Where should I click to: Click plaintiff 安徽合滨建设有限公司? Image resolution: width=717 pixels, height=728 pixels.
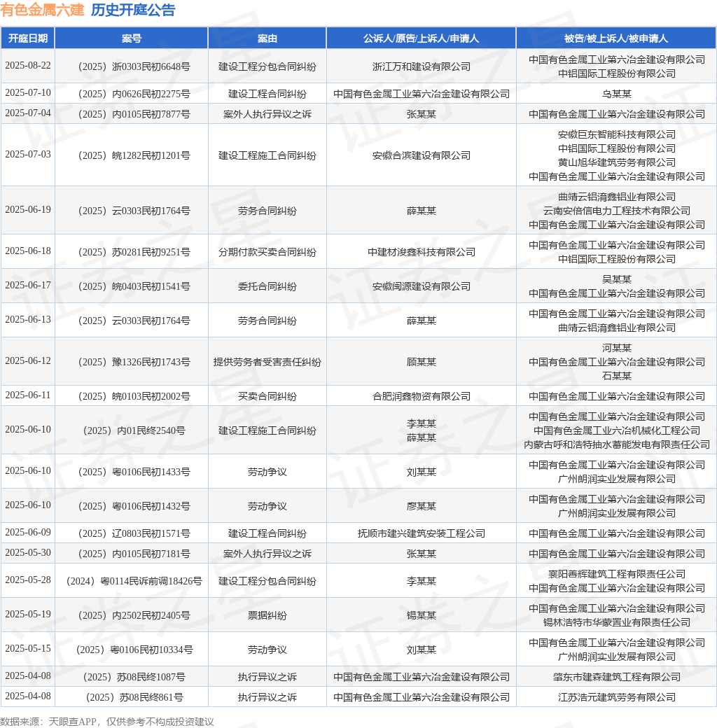tap(422, 155)
